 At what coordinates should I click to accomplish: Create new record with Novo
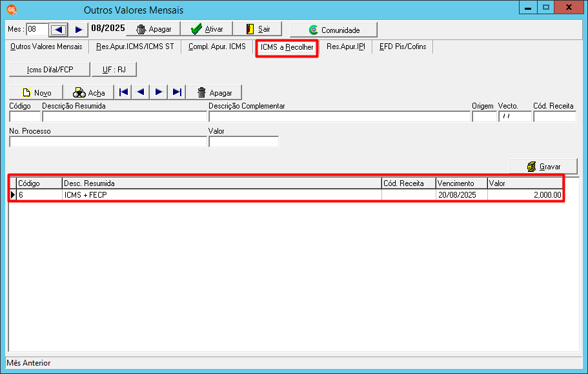[36, 92]
